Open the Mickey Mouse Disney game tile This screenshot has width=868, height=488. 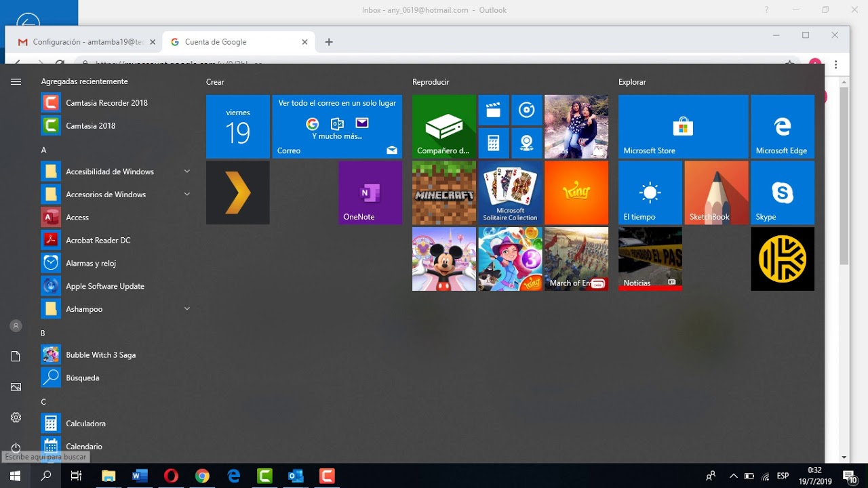[444, 259]
